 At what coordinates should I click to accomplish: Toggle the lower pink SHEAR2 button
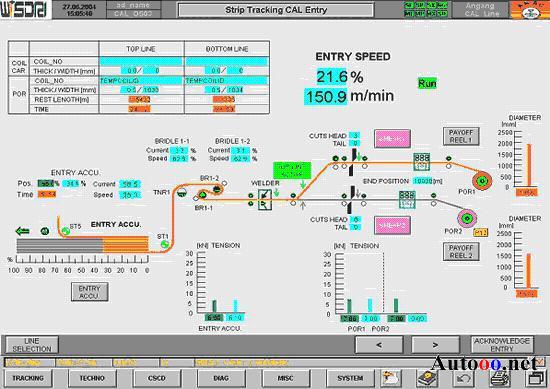click(392, 226)
